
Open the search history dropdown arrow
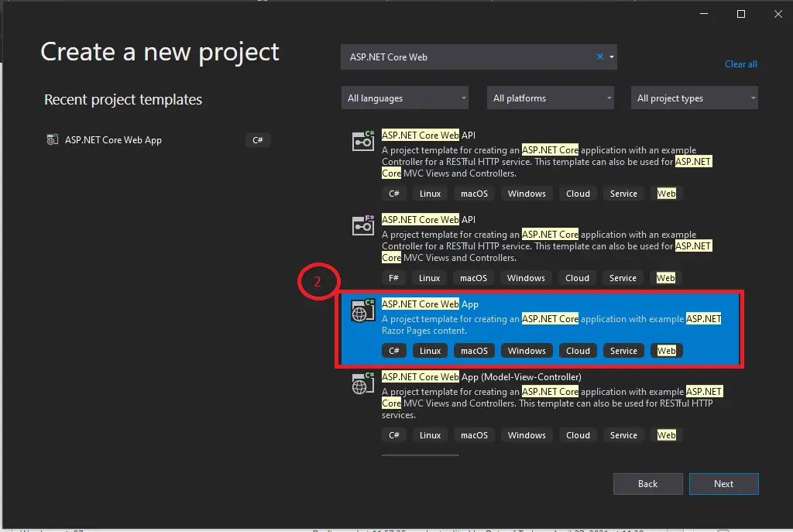612,57
